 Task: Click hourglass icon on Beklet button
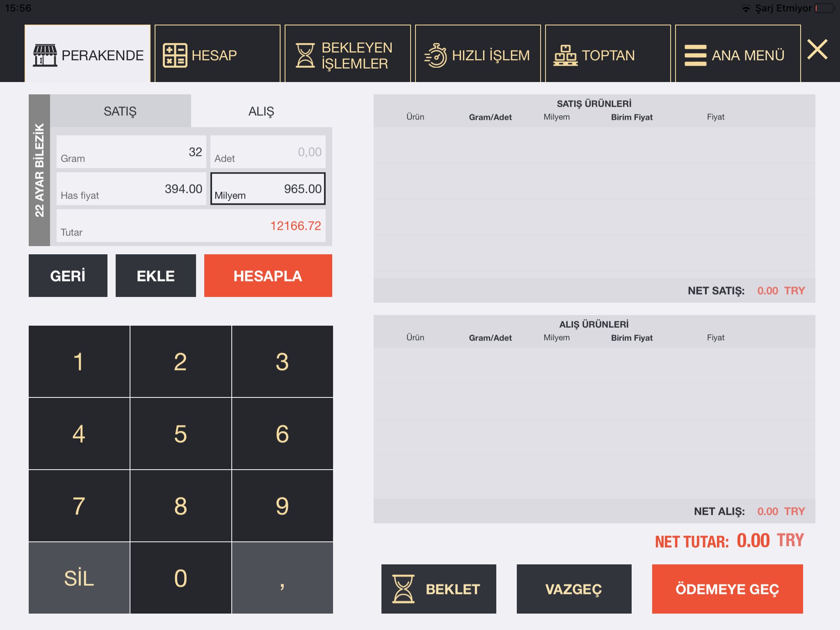[403, 589]
